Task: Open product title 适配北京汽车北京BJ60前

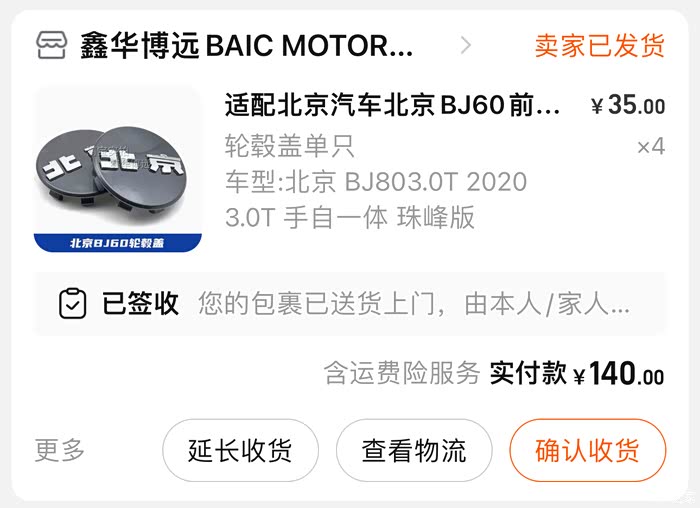Action: click(x=392, y=105)
